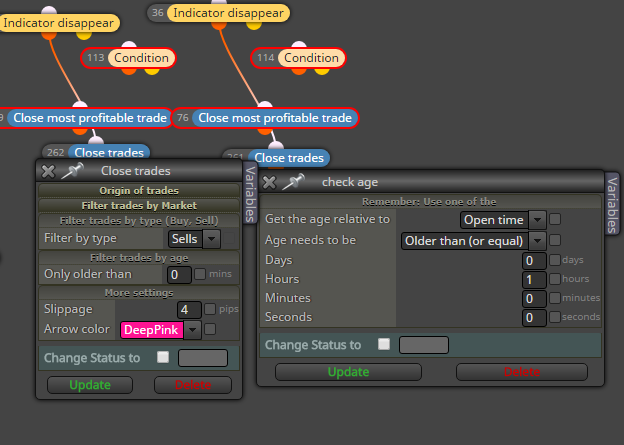This screenshot has height=445, width=624.
Task: Collapse Filter trades by type section
Action: point(139,221)
